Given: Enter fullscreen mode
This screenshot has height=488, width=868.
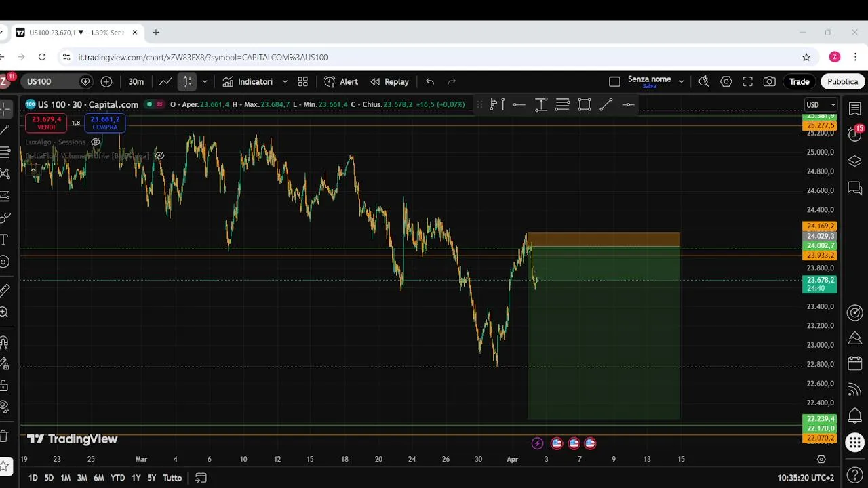Looking at the screenshot, I should [x=748, y=81].
